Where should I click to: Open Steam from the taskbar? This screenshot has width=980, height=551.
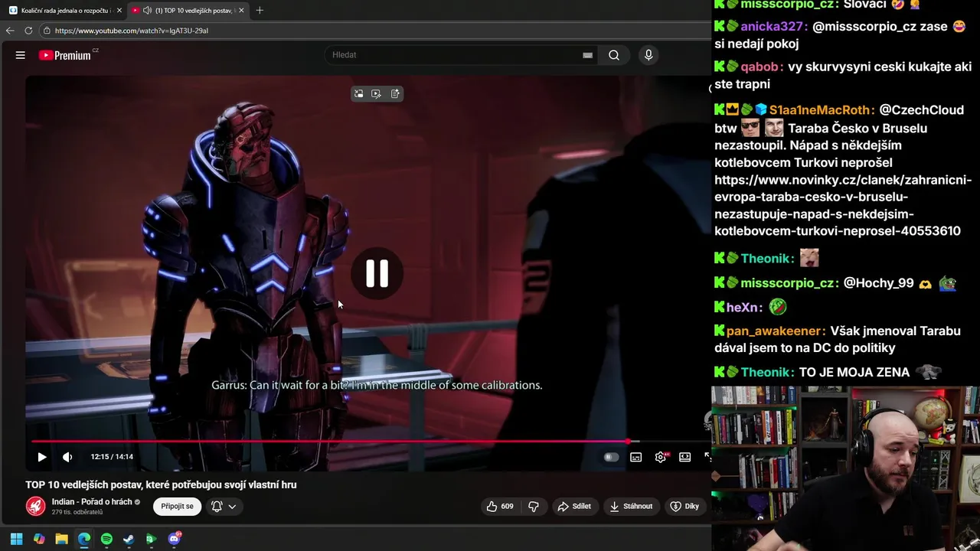129,539
